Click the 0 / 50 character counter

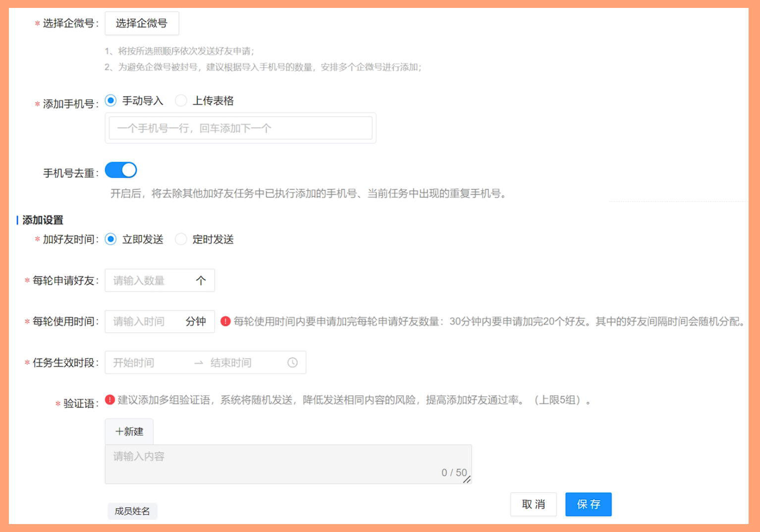tap(454, 473)
